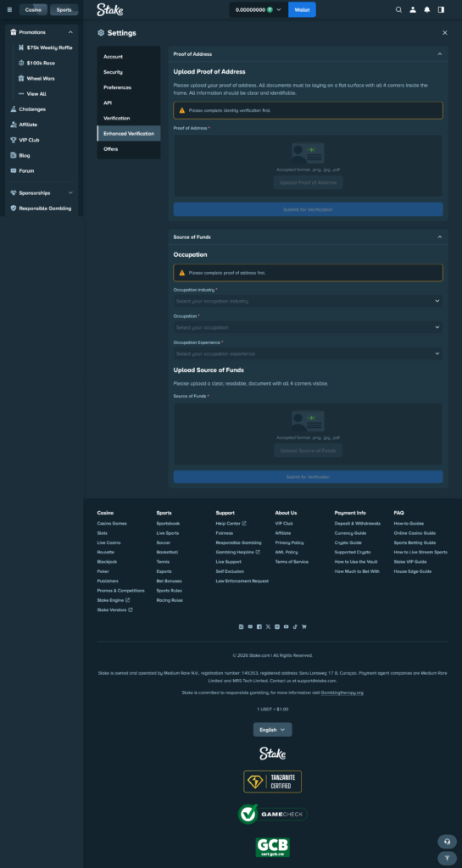Click the Wallet button
Screen dimensions: 462x868
302,9
